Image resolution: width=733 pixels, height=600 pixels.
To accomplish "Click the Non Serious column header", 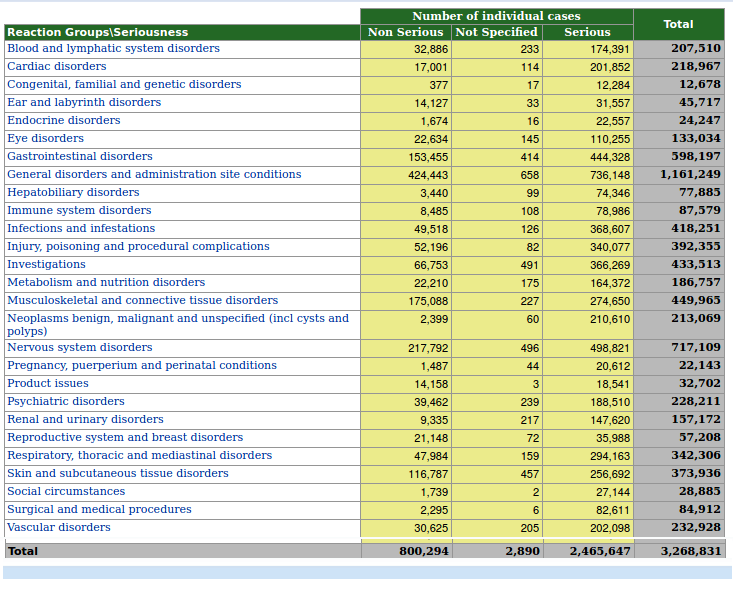I will [x=405, y=32].
